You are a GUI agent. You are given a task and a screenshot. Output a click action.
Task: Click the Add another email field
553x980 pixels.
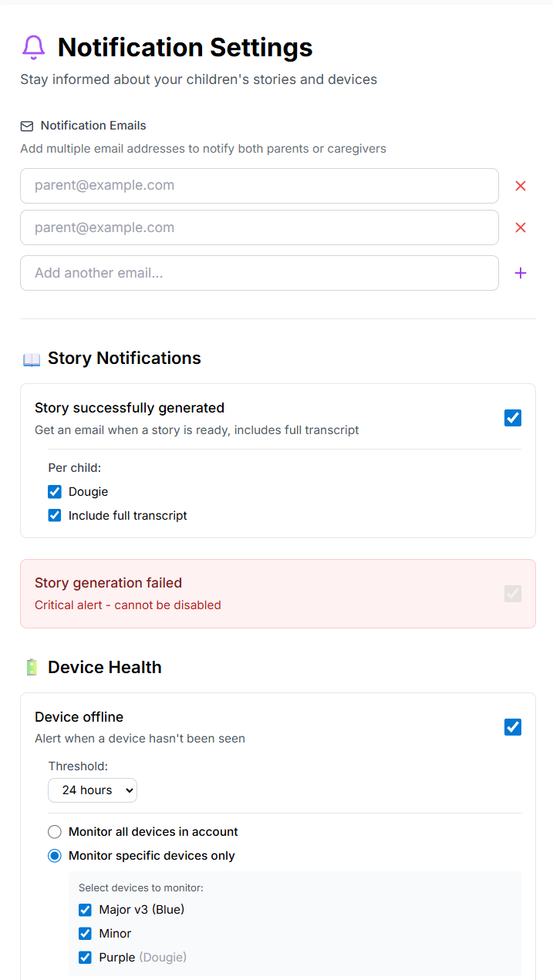point(259,273)
